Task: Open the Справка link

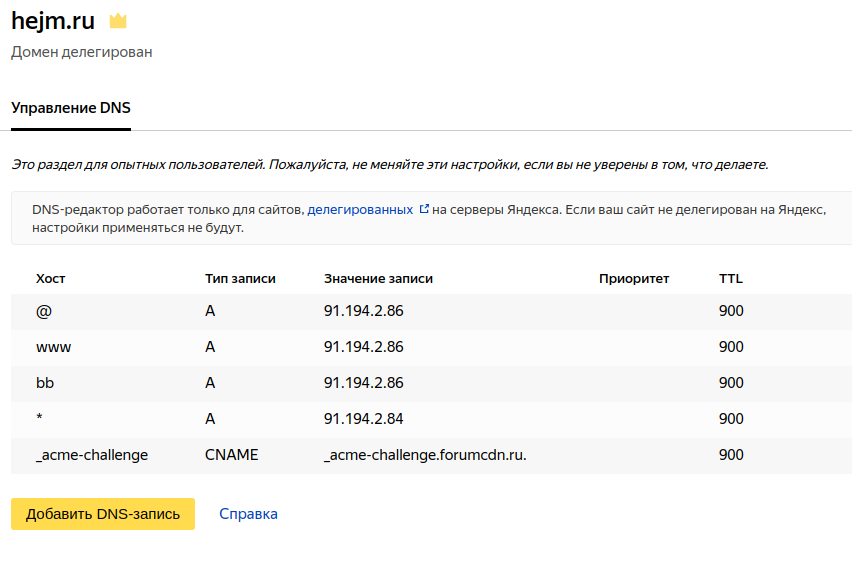Action: pyautogui.click(x=248, y=514)
